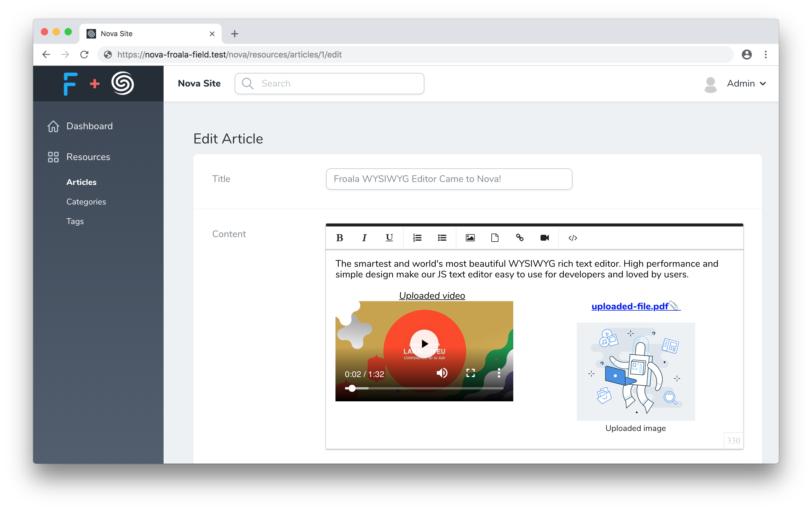Image resolution: width=812 pixels, height=511 pixels.
Task: Open Articles in the sidebar
Action: [81, 182]
